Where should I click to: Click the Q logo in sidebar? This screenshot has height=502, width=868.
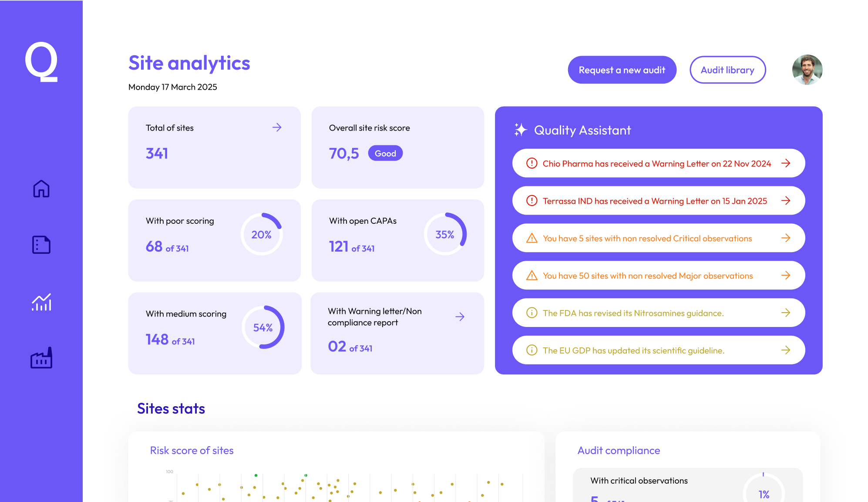point(41,61)
